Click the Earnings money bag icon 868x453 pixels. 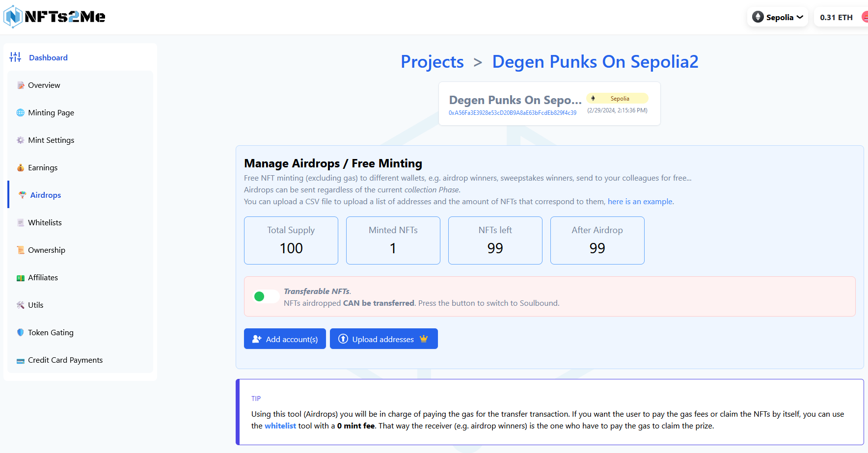click(x=21, y=168)
